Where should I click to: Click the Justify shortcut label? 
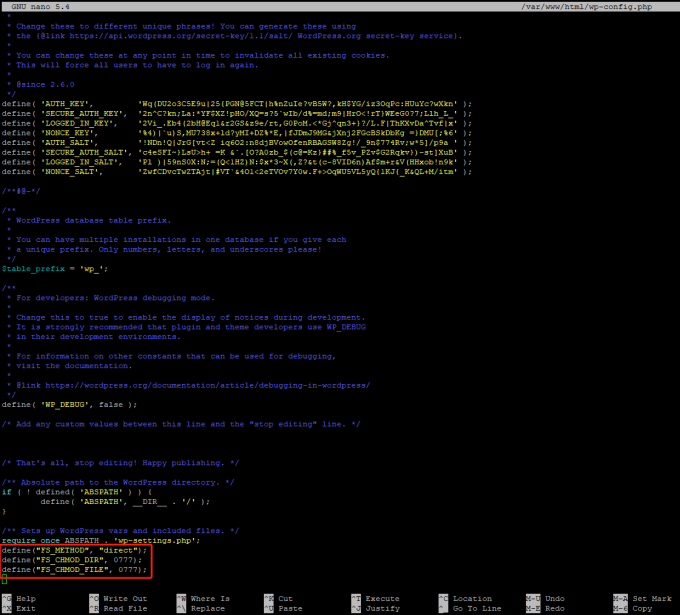point(383,608)
